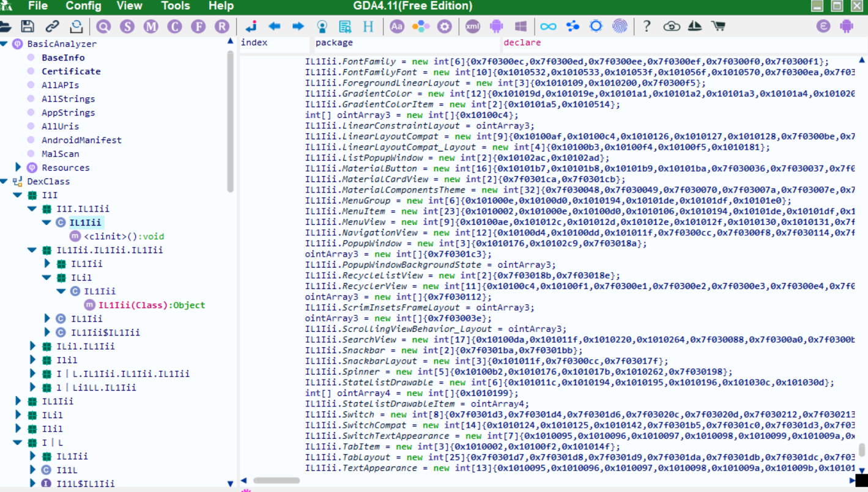Click the blue infinity loop icon
The width and height of the screenshot is (868, 492).
[549, 26]
